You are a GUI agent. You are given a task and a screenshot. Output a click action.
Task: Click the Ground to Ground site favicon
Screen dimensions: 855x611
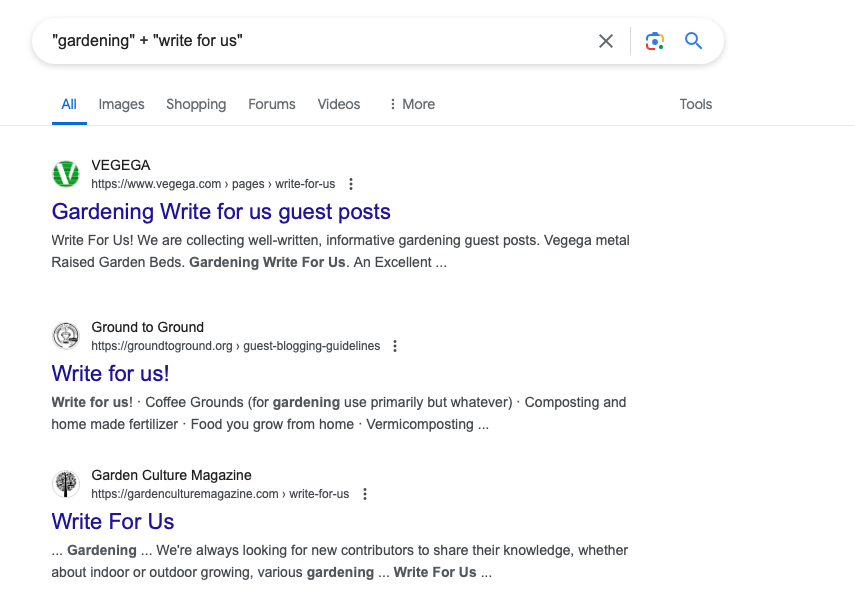[66, 335]
